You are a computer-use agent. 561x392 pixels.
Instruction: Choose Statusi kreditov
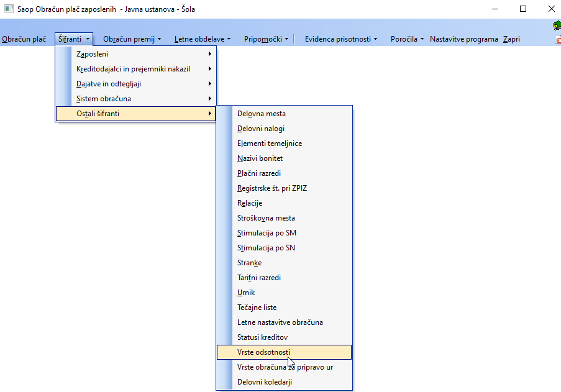pos(284,337)
